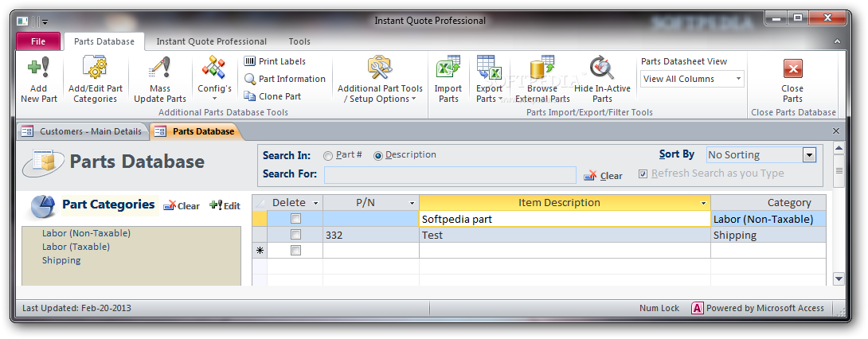Open the Sort By dropdown
The image size is (868, 339).
[810, 155]
